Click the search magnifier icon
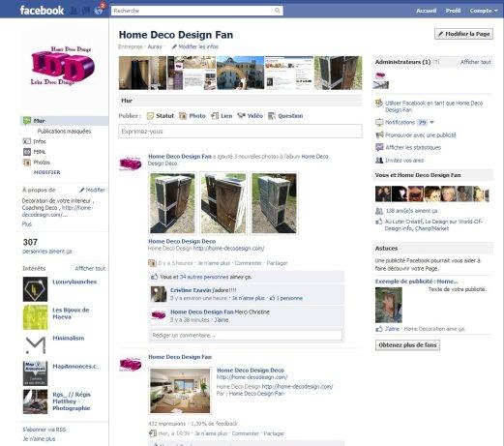 (x=277, y=11)
